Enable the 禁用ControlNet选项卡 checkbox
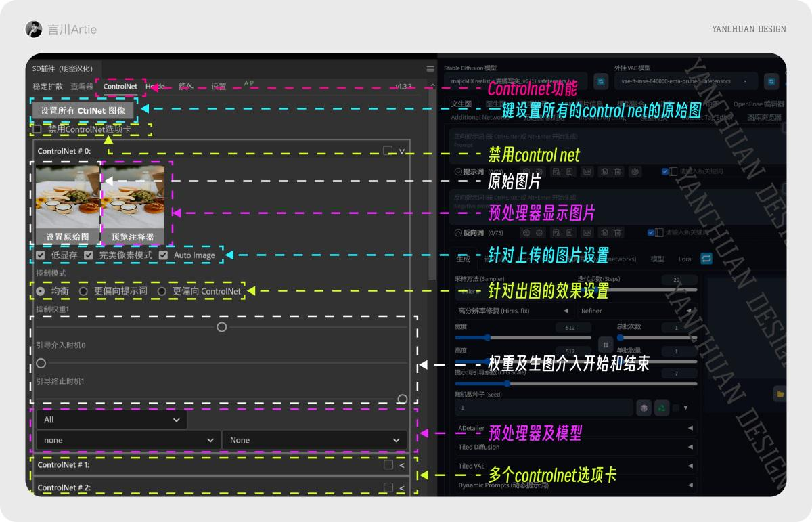This screenshot has width=812, height=522. coord(39,129)
